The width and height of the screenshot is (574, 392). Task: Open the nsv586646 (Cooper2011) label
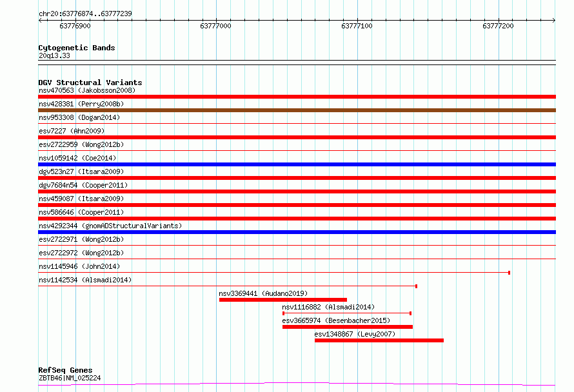[x=81, y=212]
